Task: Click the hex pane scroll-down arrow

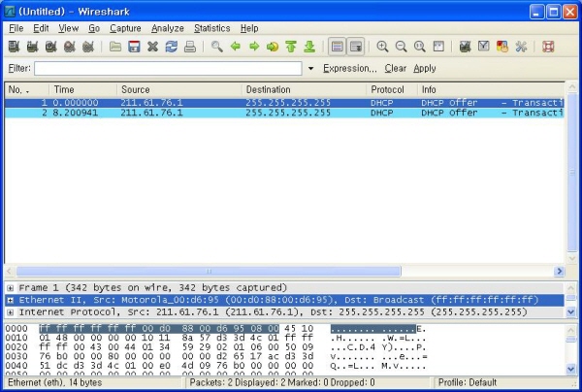Action: point(571,369)
